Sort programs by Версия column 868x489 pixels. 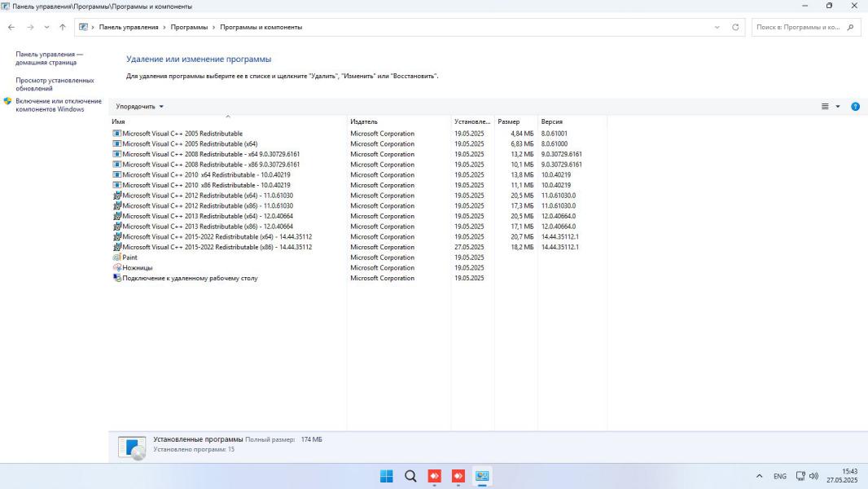click(572, 121)
